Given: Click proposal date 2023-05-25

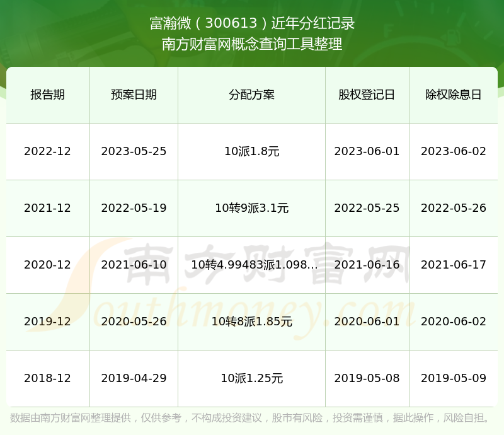Looking at the screenshot, I should (x=134, y=151).
